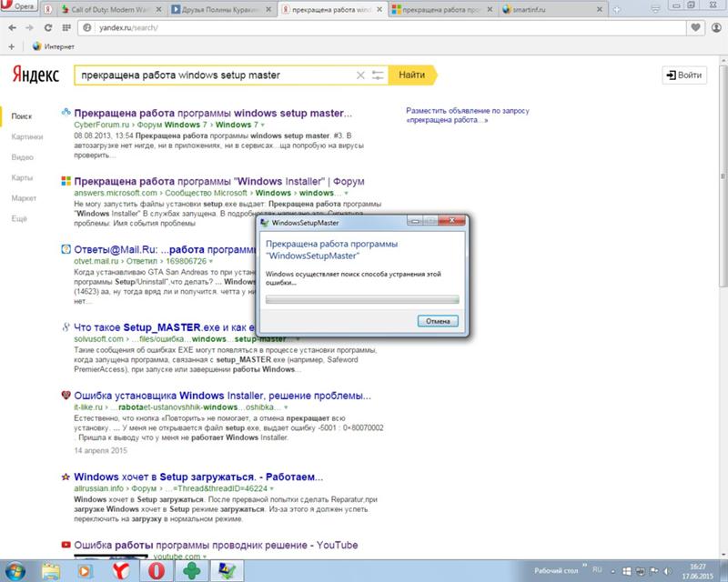Image resolution: width=728 pixels, height=582 pixels.
Task: Go back with the browser back arrow
Action: 13,28
